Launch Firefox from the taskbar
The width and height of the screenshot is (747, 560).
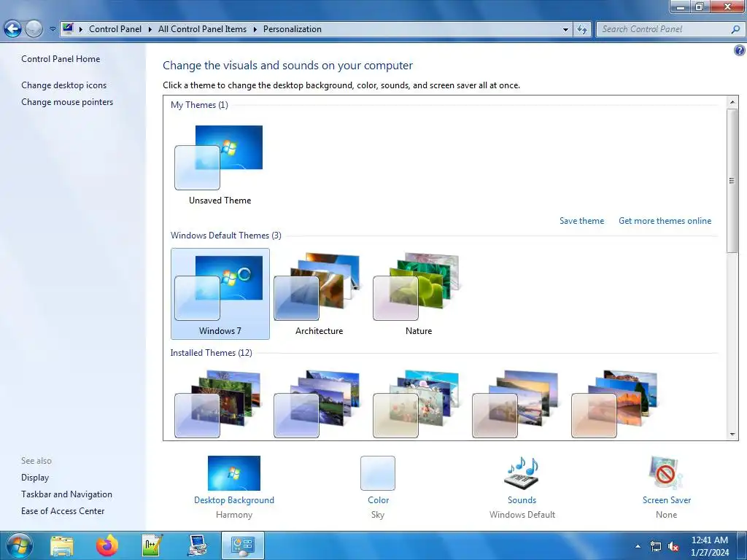coord(107,545)
